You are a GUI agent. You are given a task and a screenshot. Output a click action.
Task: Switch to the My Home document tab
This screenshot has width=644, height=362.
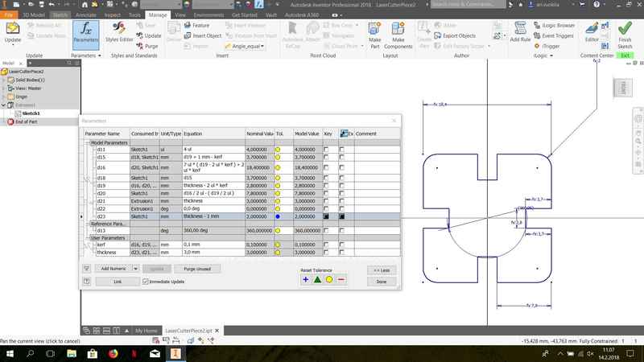[x=147, y=331]
